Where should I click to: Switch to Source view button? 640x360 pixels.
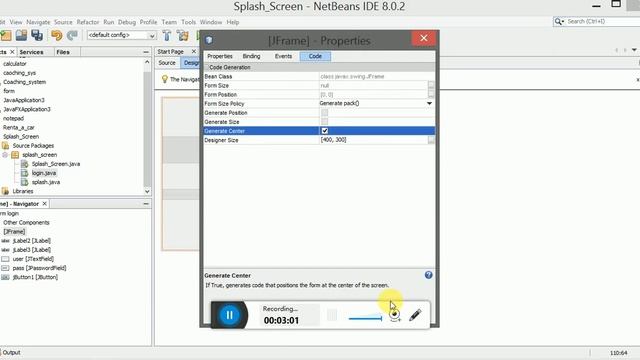167,63
